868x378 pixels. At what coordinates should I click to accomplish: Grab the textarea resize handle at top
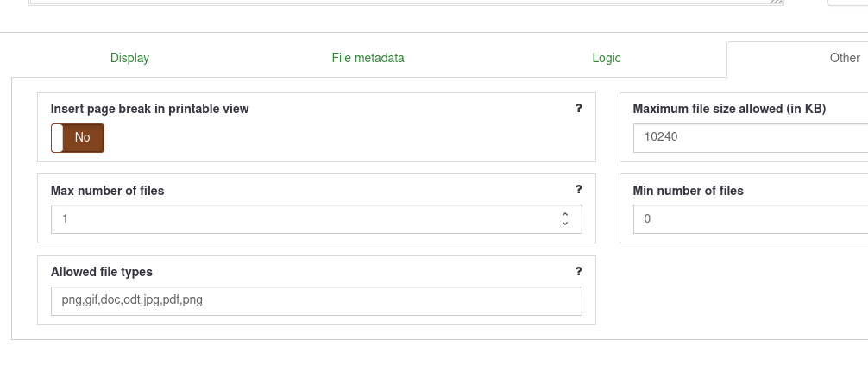[x=778, y=3]
